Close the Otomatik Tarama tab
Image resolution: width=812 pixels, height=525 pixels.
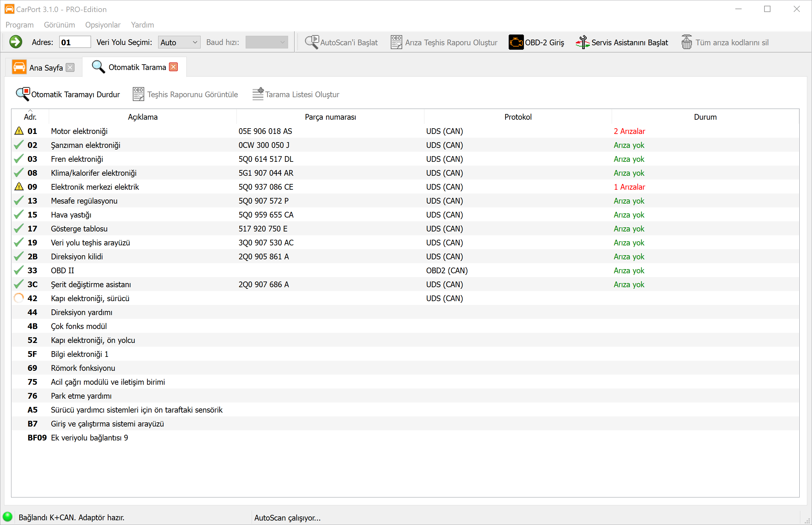[173, 67]
